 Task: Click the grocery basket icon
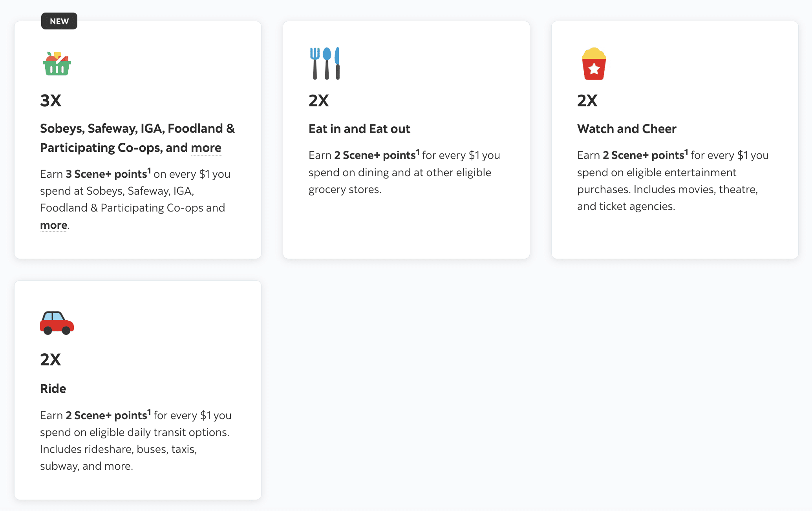57,64
